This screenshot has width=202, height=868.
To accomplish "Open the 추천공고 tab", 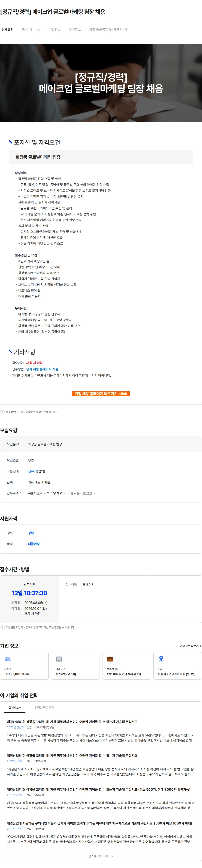I will (x=75, y=30).
